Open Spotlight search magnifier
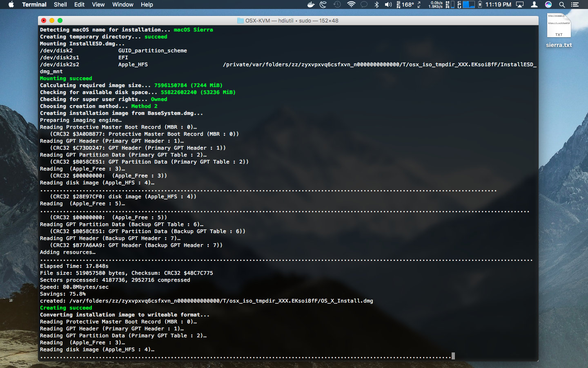Screen dimensions: 588x368 point(562,4)
